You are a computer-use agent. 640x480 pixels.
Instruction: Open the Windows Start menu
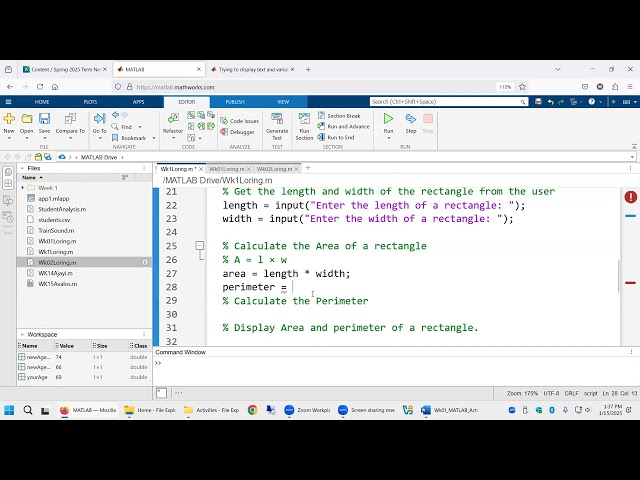pos(9,410)
